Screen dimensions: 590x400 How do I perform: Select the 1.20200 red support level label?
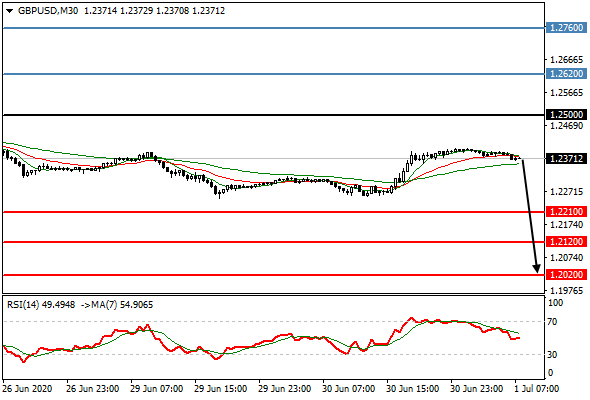click(x=566, y=275)
